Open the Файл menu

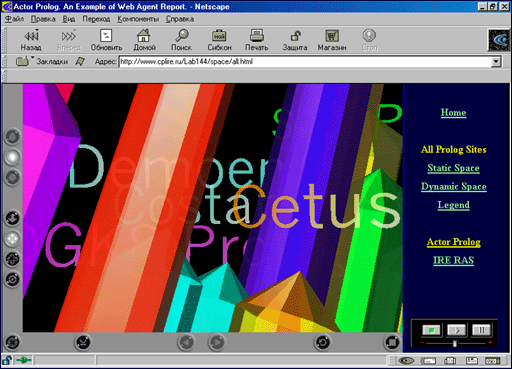coord(14,19)
